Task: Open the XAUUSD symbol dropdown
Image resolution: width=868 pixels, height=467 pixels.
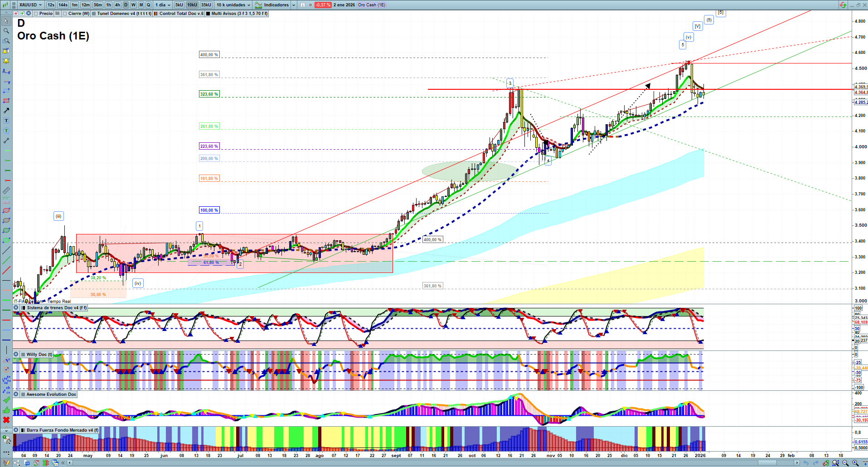Action: pyautogui.click(x=31, y=5)
